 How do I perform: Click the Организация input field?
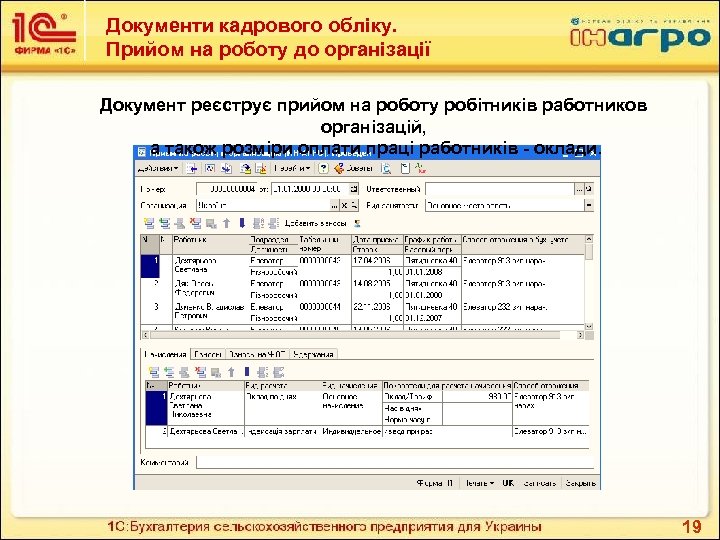point(263,205)
